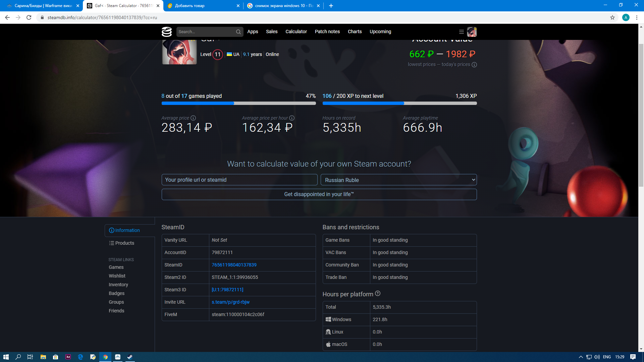Open Steam from taskbar
This screenshot has width=644, height=362.
coord(130,357)
